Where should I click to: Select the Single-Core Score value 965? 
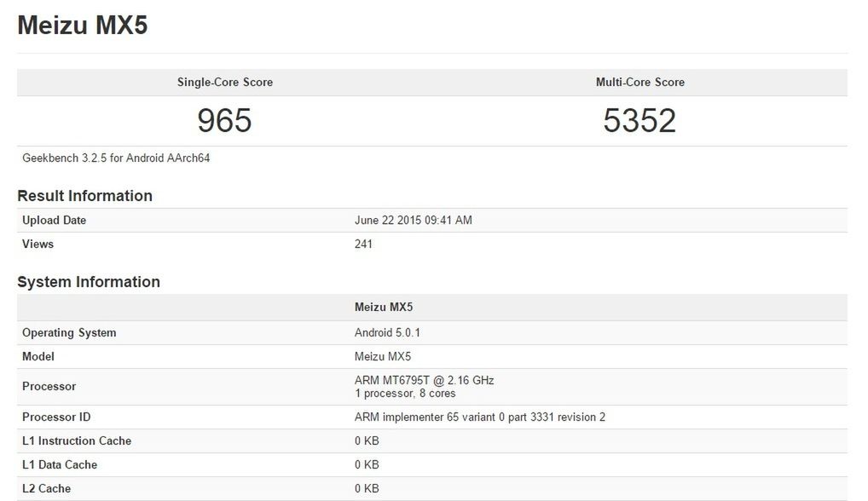tap(223, 120)
